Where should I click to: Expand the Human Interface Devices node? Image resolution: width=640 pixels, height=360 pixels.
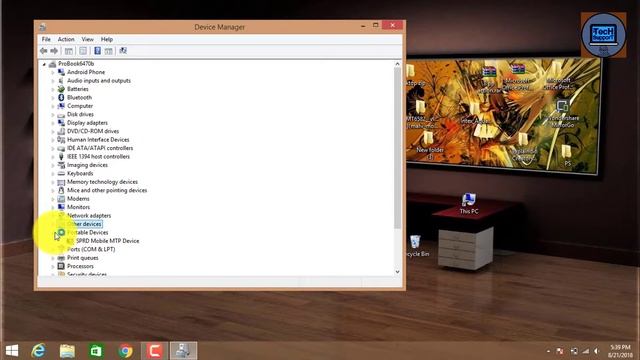[x=53, y=140]
